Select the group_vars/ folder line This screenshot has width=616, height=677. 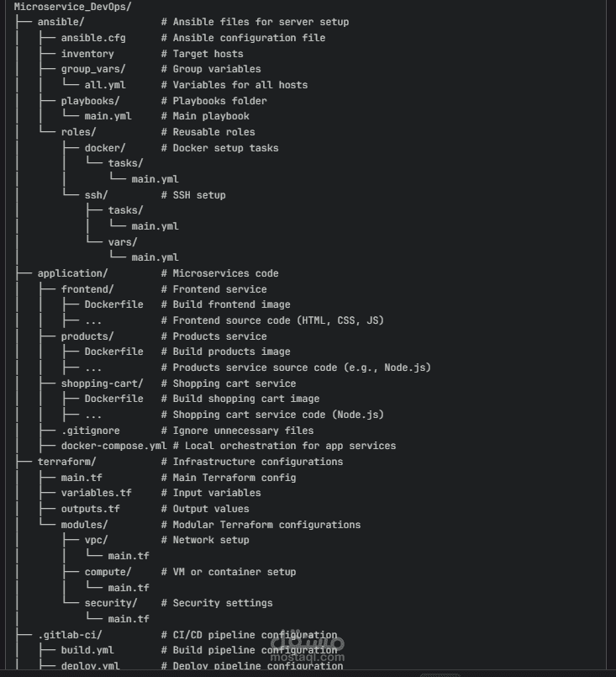(x=93, y=69)
